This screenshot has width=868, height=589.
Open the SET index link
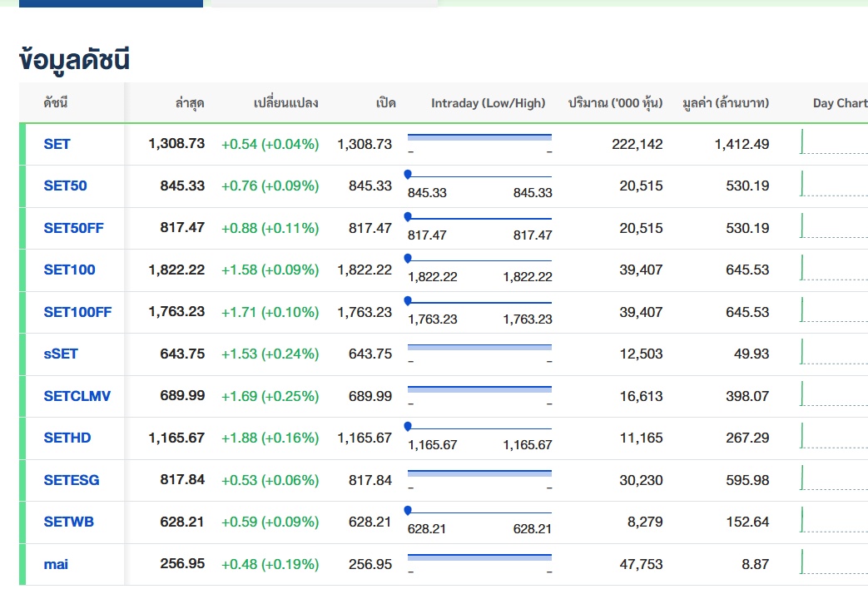click(x=57, y=144)
